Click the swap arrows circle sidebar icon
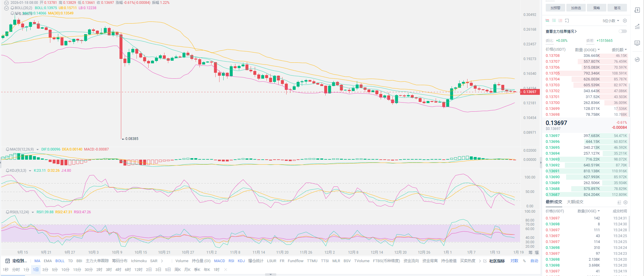The image size is (644, 276). [x=637, y=60]
